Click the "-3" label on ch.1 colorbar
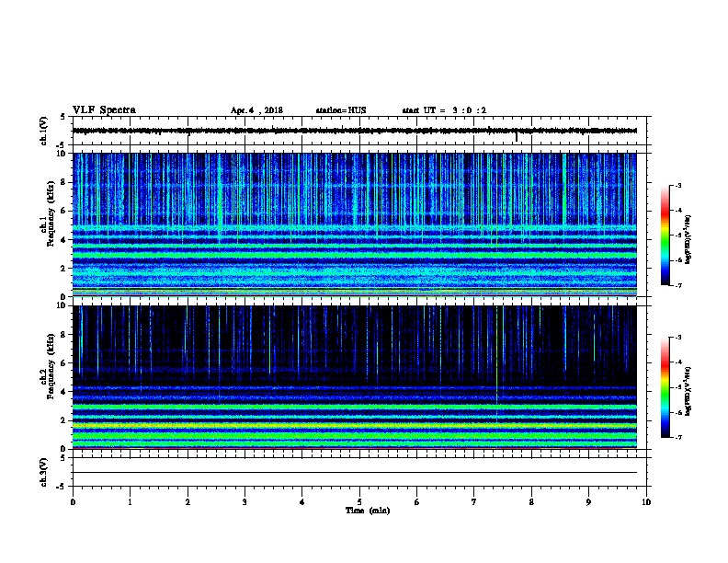This screenshot has width=728, height=563. coord(678,185)
